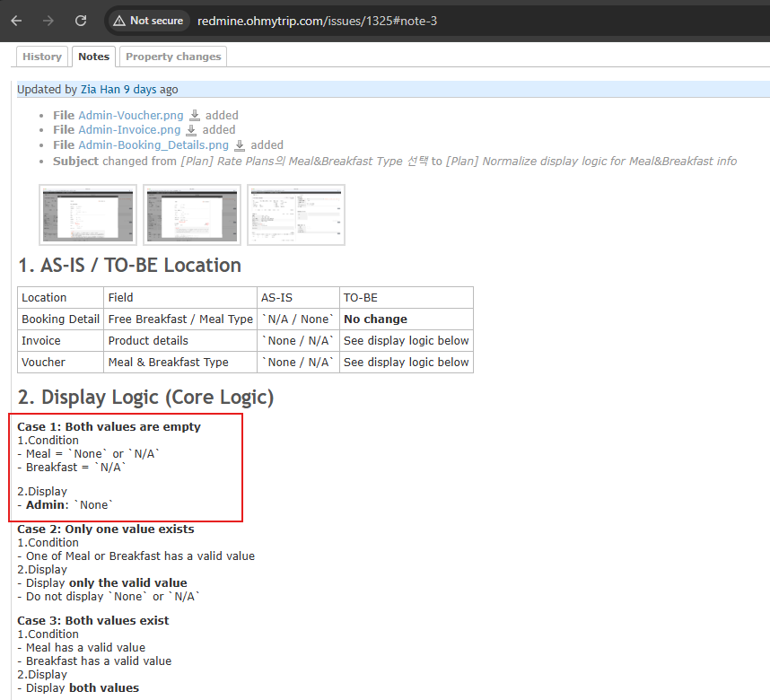Click download icon beside Admin-Booking_Details.png

(240, 145)
